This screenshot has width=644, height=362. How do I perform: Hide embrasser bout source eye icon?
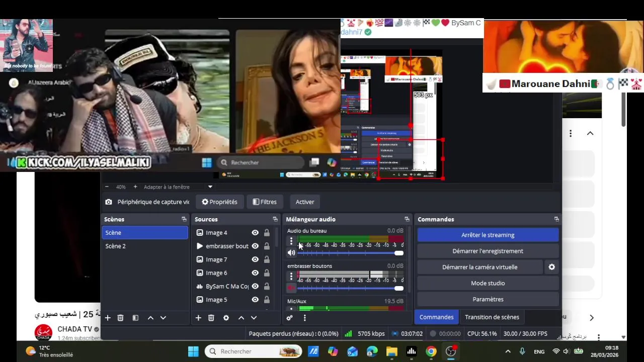coord(255,246)
